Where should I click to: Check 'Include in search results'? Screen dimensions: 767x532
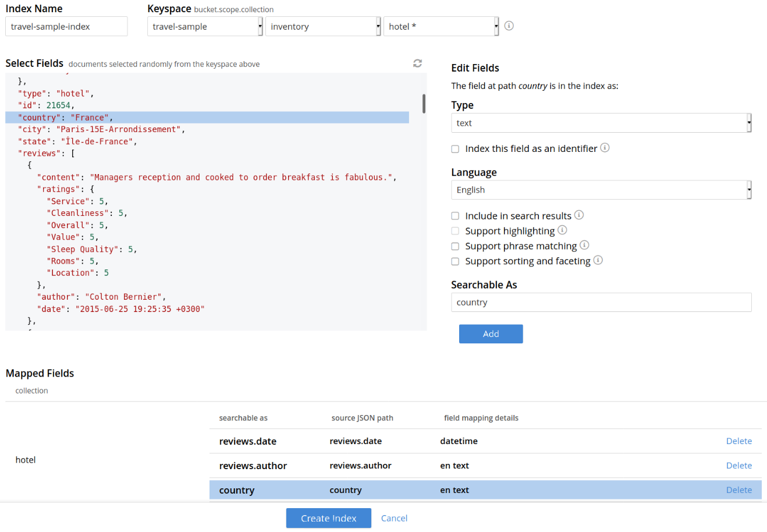pos(455,215)
